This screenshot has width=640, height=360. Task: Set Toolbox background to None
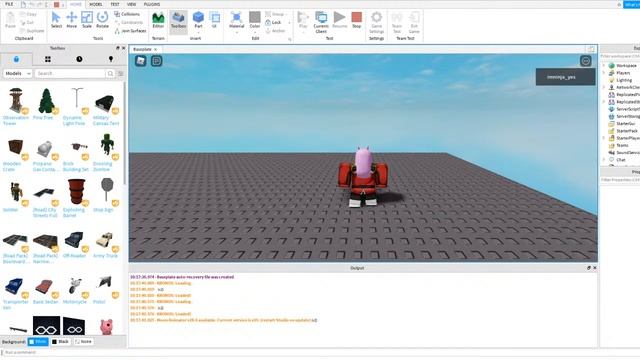coord(83,342)
